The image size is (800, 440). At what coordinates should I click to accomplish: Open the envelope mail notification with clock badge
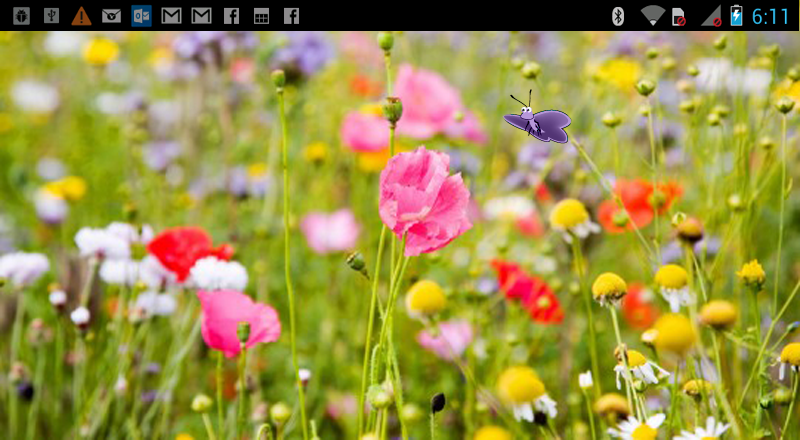pyautogui.click(x=111, y=16)
